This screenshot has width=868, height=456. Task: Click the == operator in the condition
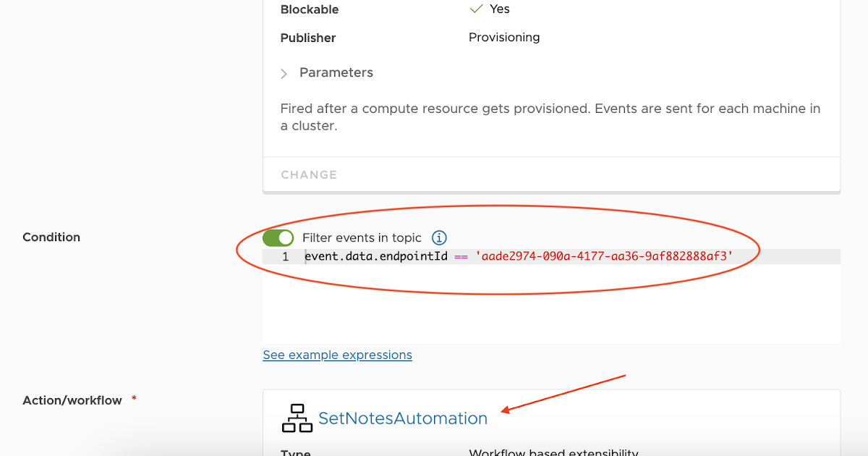click(461, 256)
